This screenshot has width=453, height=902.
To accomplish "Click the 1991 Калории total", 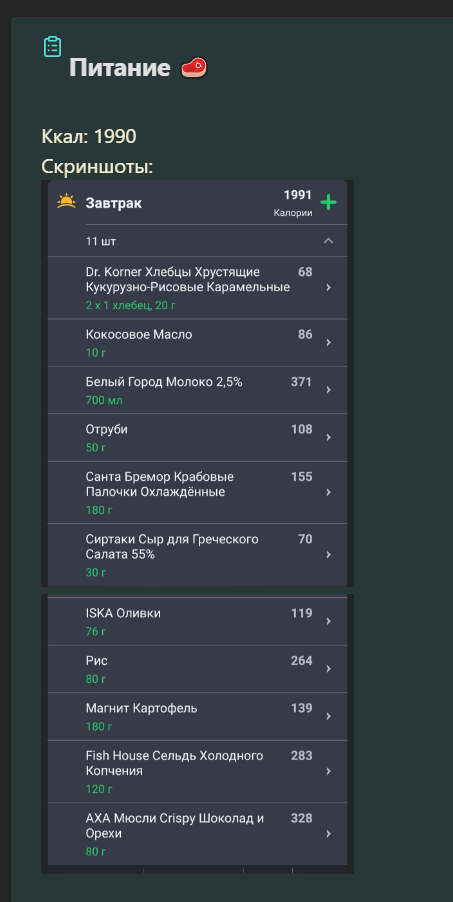I will click(x=295, y=202).
